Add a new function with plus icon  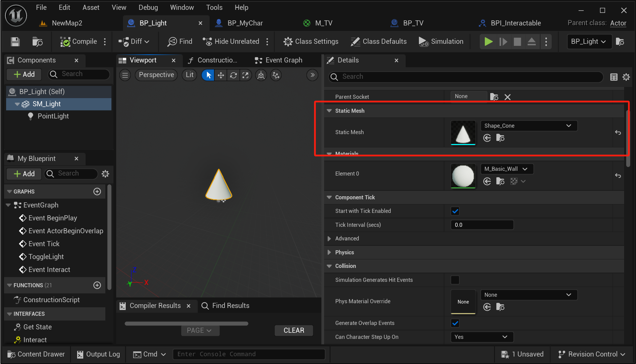click(97, 285)
